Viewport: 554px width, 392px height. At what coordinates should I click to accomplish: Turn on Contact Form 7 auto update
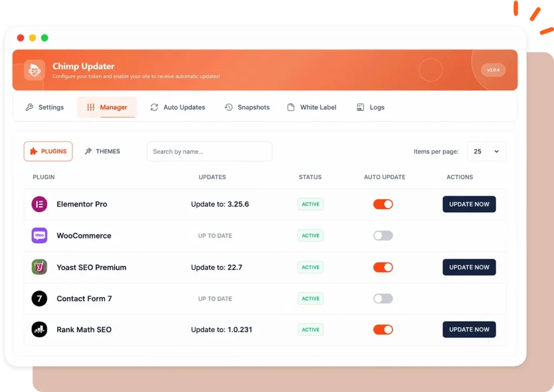click(x=383, y=299)
